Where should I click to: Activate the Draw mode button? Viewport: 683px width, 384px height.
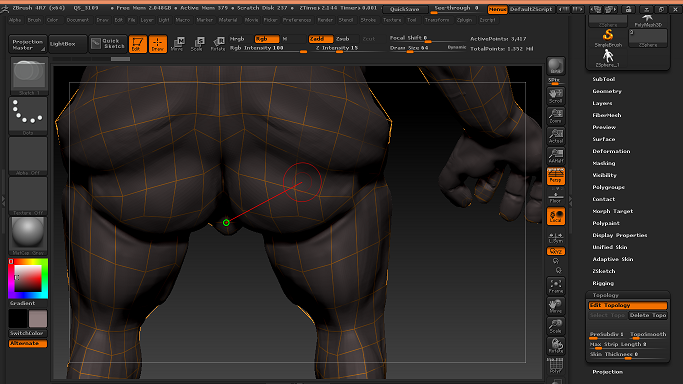[158, 44]
